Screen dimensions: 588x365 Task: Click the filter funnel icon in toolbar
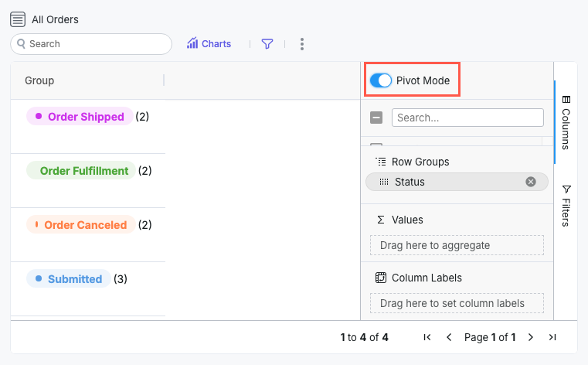(267, 44)
